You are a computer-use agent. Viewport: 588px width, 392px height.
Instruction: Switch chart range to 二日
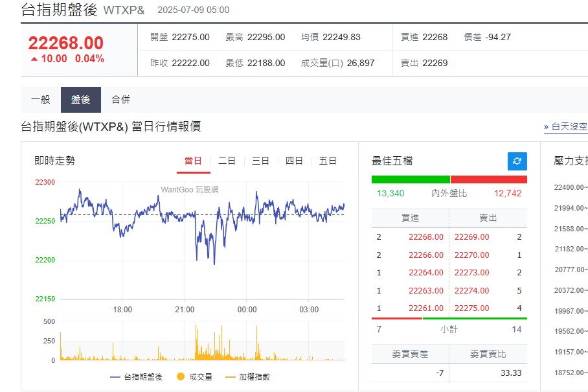227,161
